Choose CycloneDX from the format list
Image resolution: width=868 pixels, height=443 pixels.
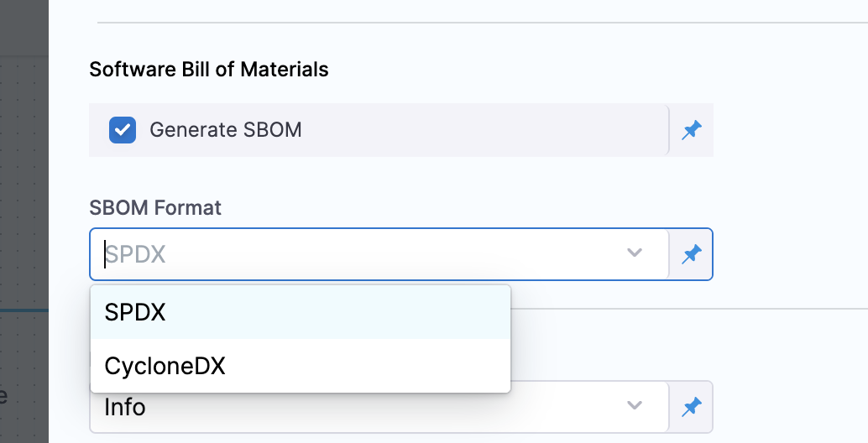(x=165, y=366)
